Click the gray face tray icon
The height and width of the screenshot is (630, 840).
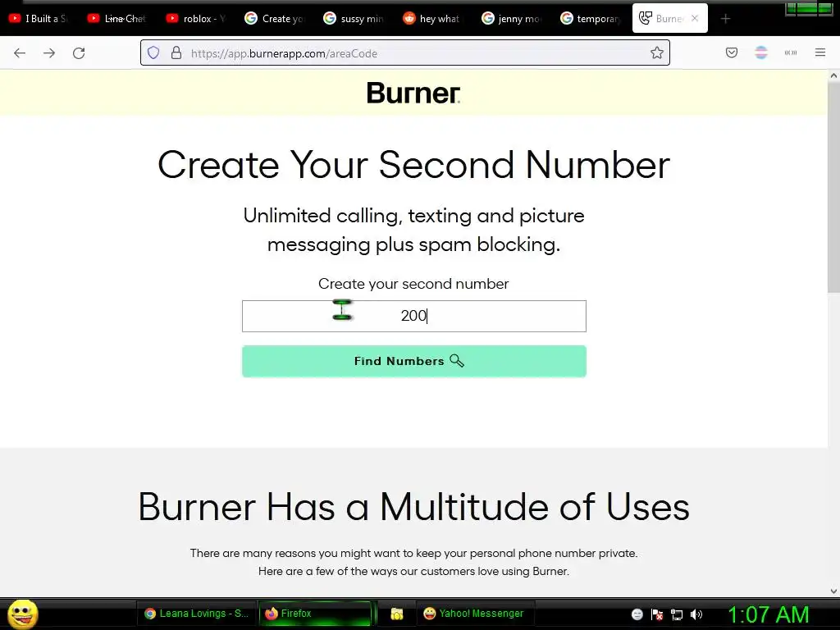637,614
